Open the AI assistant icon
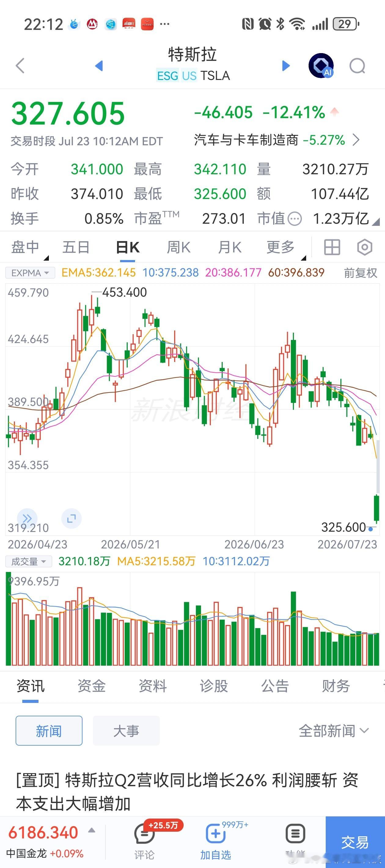 coord(321,65)
